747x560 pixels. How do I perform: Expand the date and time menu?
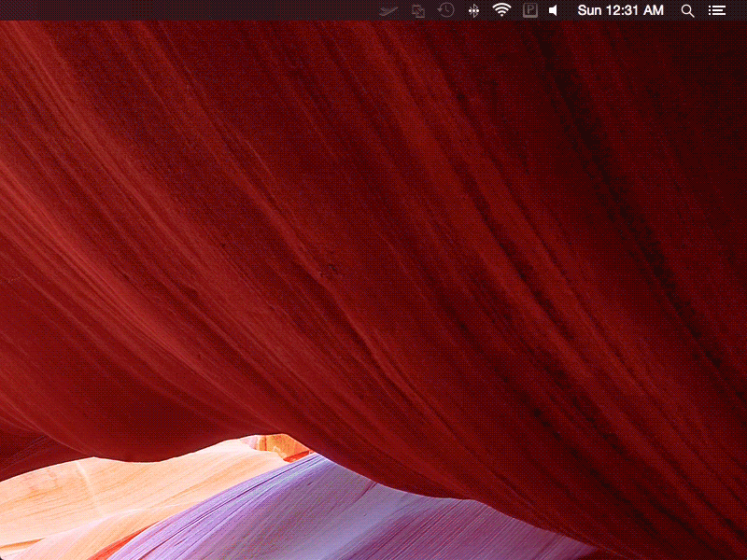621,10
